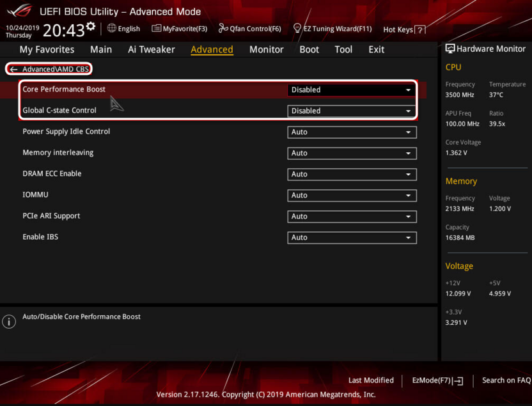The width and height of the screenshot is (532, 406).
Task: Switch to EzMode(F7)
Action: [x=431, y=380]
